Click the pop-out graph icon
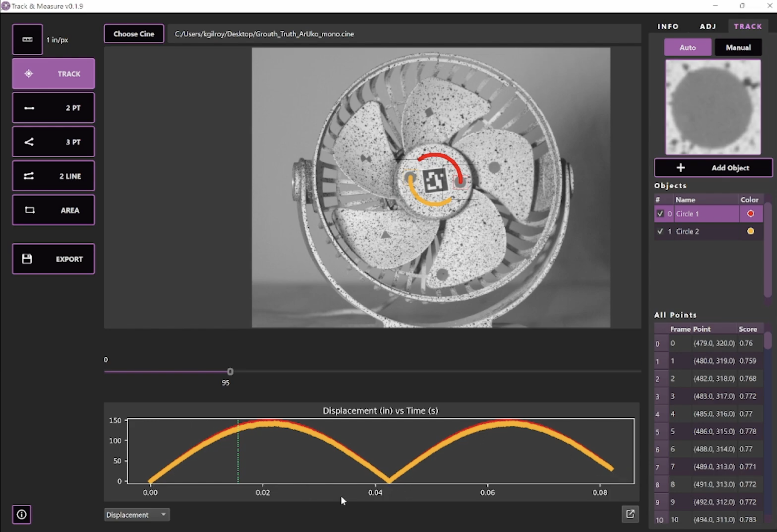 630,514
